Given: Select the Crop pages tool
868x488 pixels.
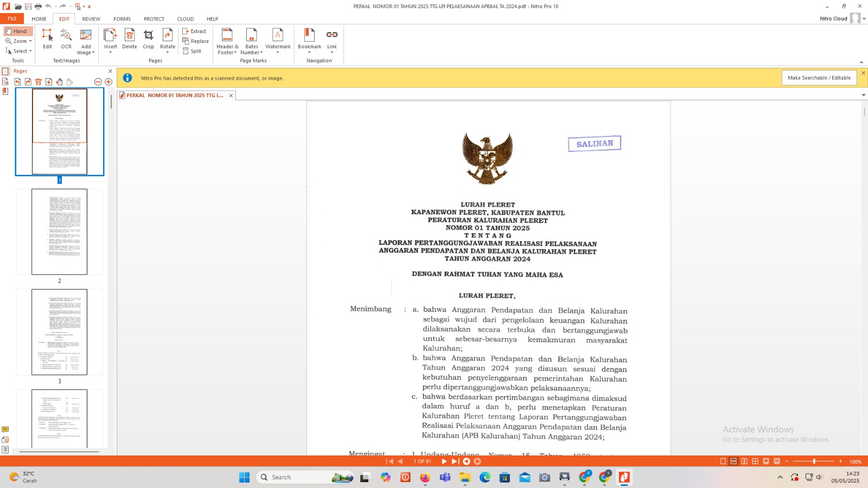Looking at the screenshot, I should pyautogui.click(x=149, y=39).
